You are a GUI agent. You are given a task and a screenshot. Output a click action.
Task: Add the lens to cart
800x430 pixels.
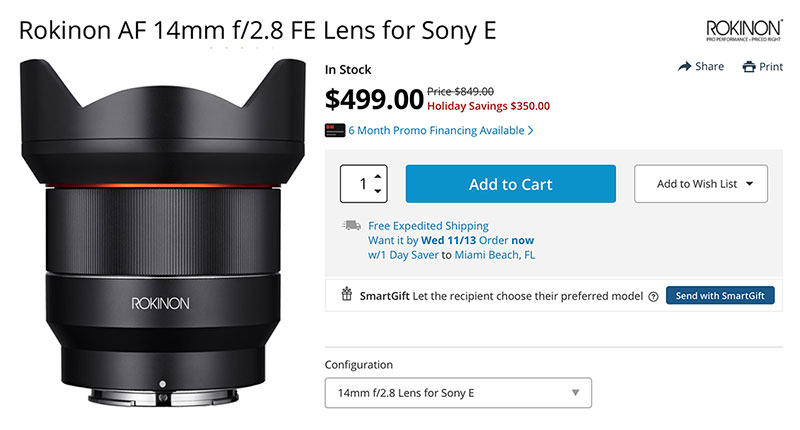(x=510, y=184)
